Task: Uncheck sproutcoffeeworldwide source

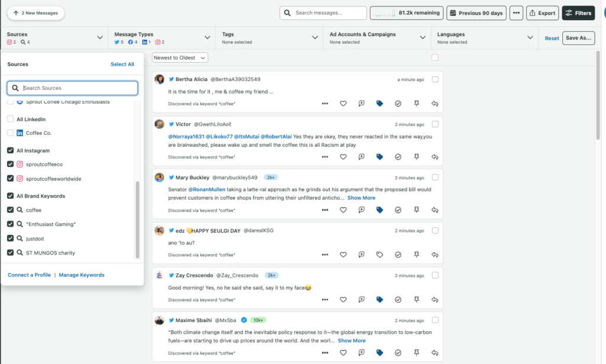Action: (x=11, y=179)
